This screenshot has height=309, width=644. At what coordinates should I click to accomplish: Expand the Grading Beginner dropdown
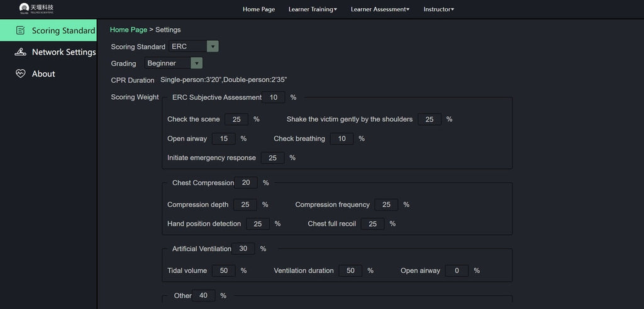pos(196,63)
